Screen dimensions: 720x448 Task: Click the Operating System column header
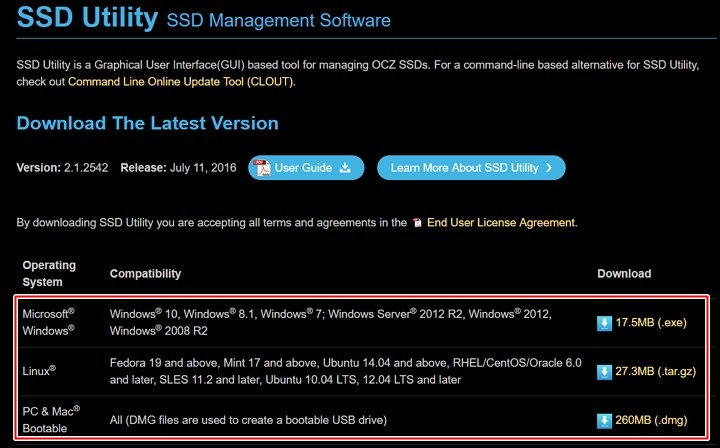point(49,274)
